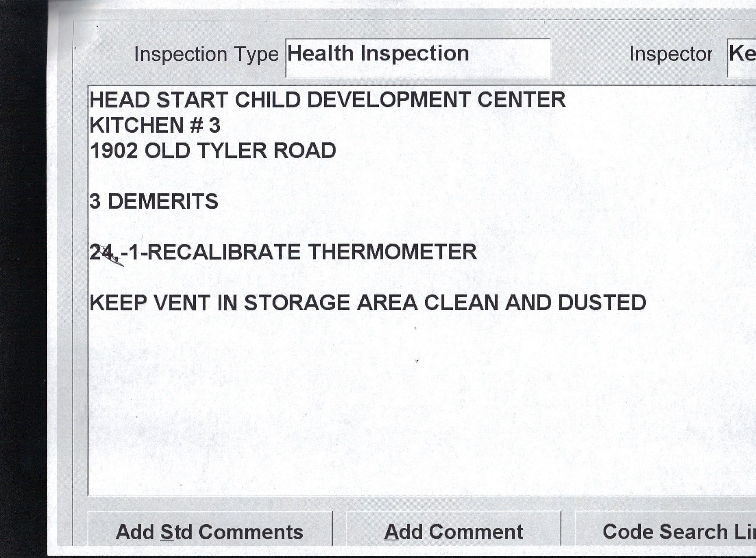Viewport: 756px width, 558px height.
Task: Click the KITCHEN # 3 line
Action: (155, 126)
